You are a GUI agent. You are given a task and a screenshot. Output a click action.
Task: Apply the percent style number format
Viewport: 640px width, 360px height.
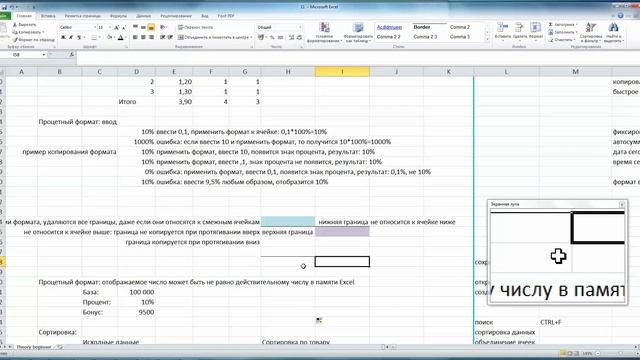tap(272, 38)
